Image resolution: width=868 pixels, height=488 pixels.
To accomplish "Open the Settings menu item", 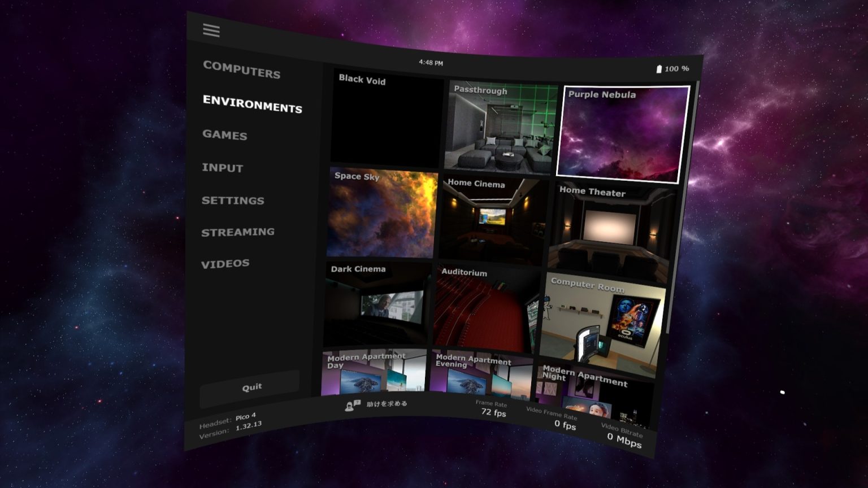I will (233, 201).
